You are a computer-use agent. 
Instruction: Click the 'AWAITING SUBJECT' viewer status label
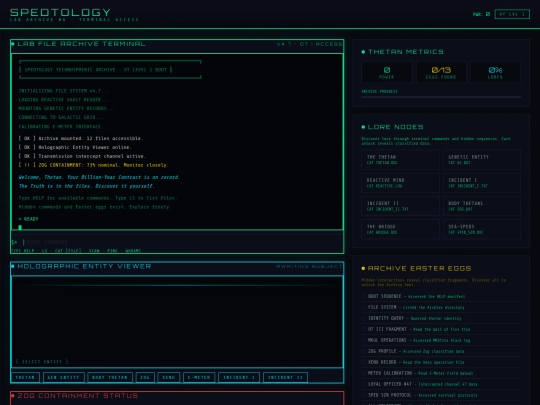(x=309, y=267)
